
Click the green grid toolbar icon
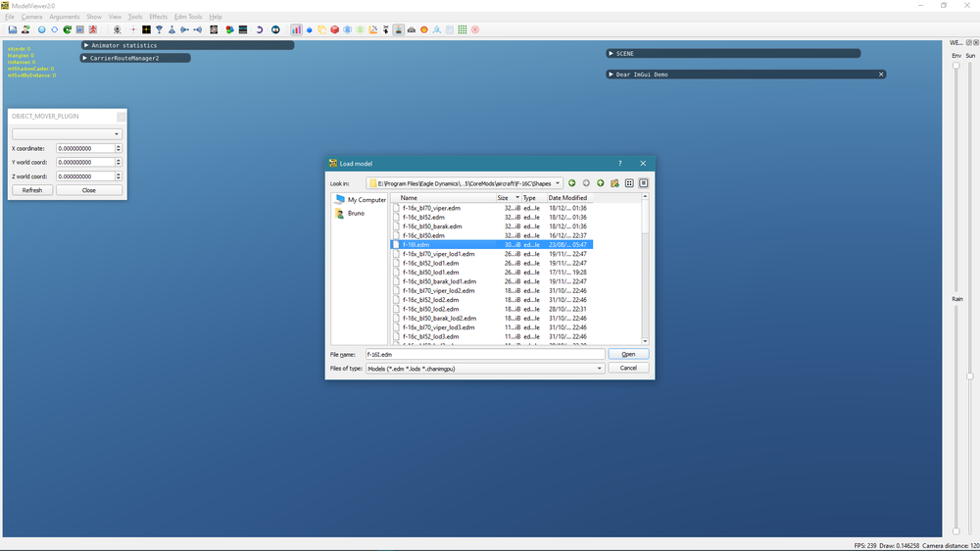(x=463, y=29)
